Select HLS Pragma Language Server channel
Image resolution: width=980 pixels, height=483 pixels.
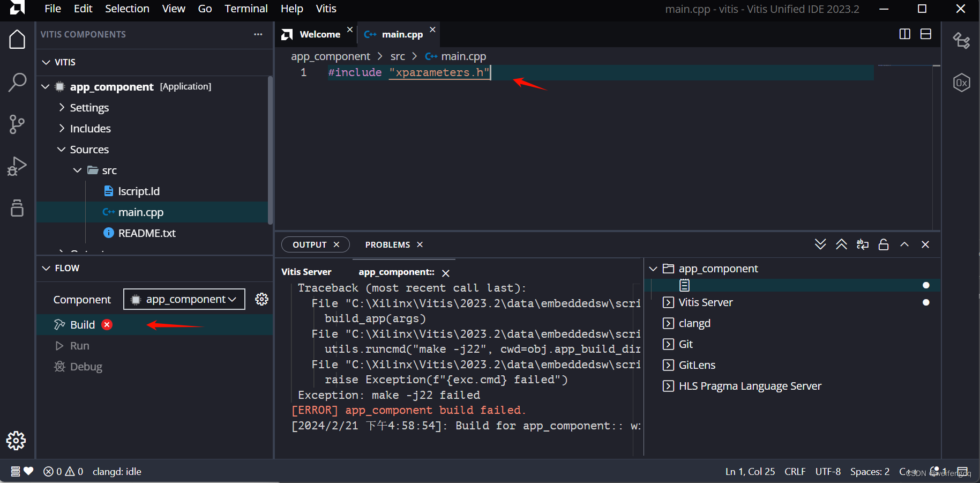click(x=750, y=386)
